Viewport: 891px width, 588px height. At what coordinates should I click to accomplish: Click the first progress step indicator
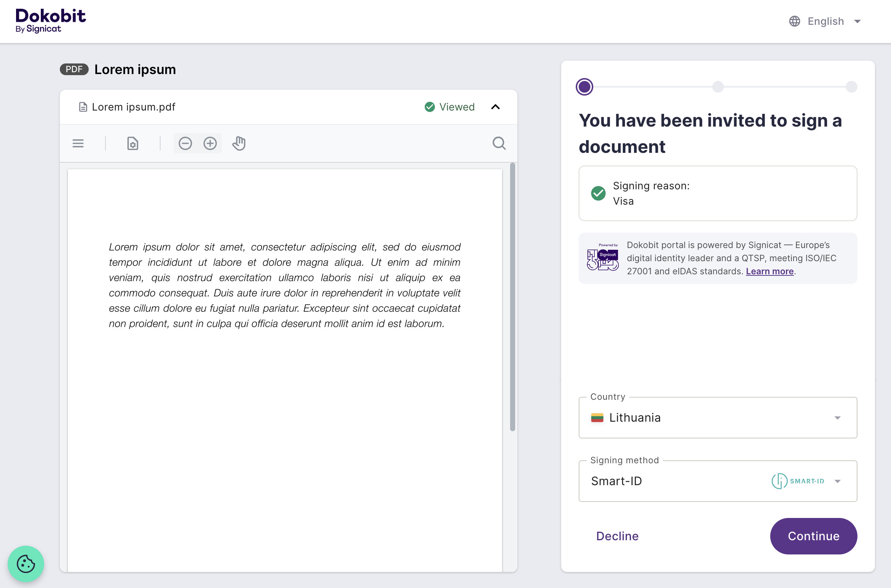pyautogui.click(x=584, y=87)
